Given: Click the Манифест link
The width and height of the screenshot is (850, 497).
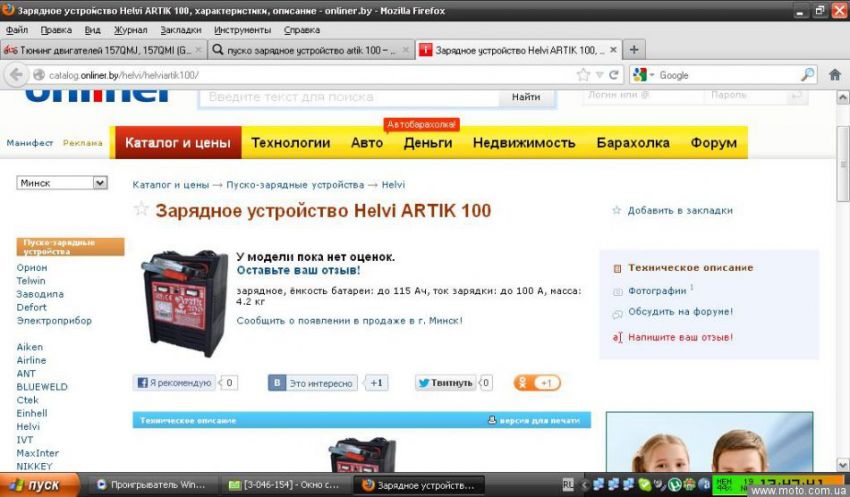Looking at the screenshot, I should pyautogui.click(x=30, y=143).
